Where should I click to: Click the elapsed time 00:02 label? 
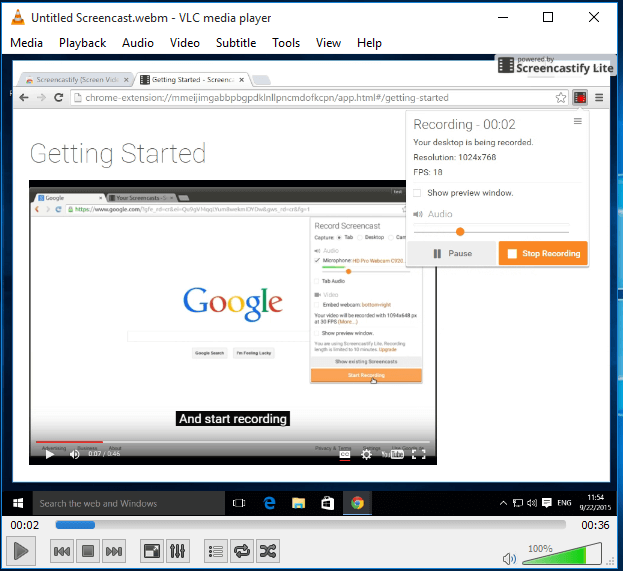tap(25, 525)
